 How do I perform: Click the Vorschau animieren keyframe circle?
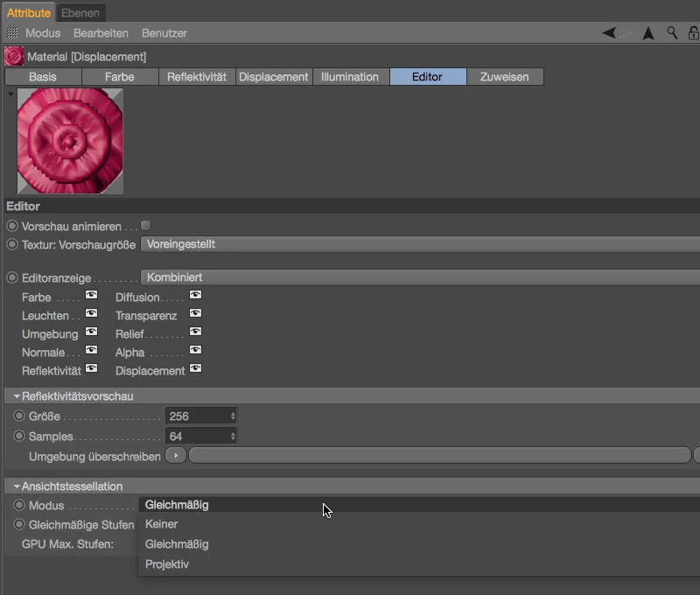point(12,226)
